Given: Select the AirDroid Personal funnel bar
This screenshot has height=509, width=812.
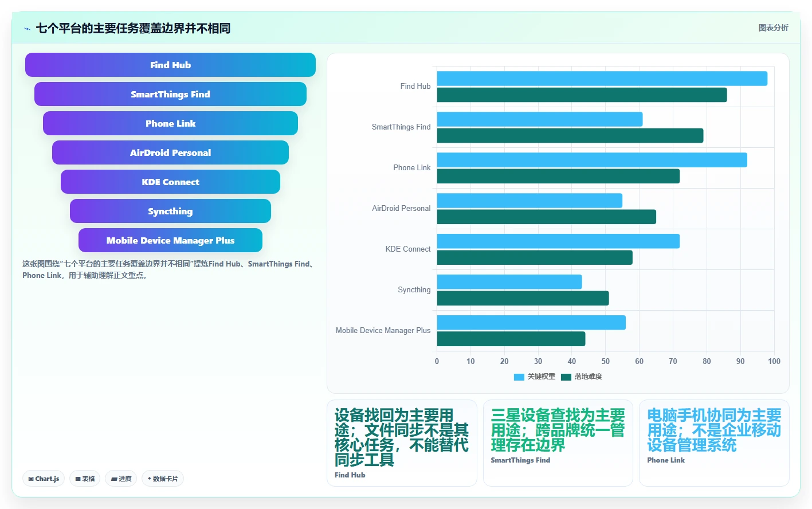Looking at the screenshot, I should (170, 152).
